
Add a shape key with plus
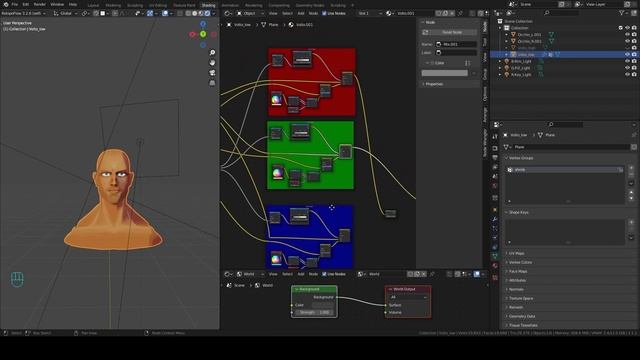tap(631, 222)
